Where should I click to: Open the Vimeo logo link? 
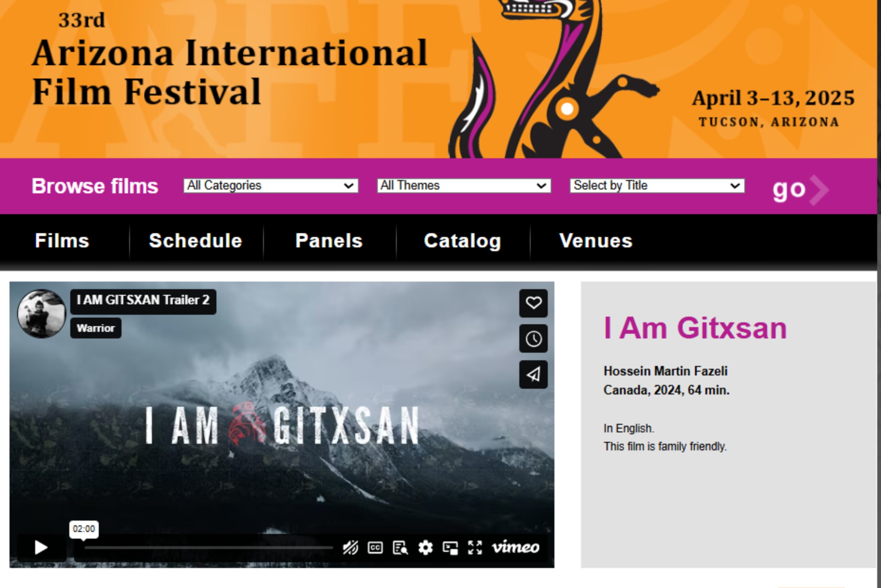(516, 547)
